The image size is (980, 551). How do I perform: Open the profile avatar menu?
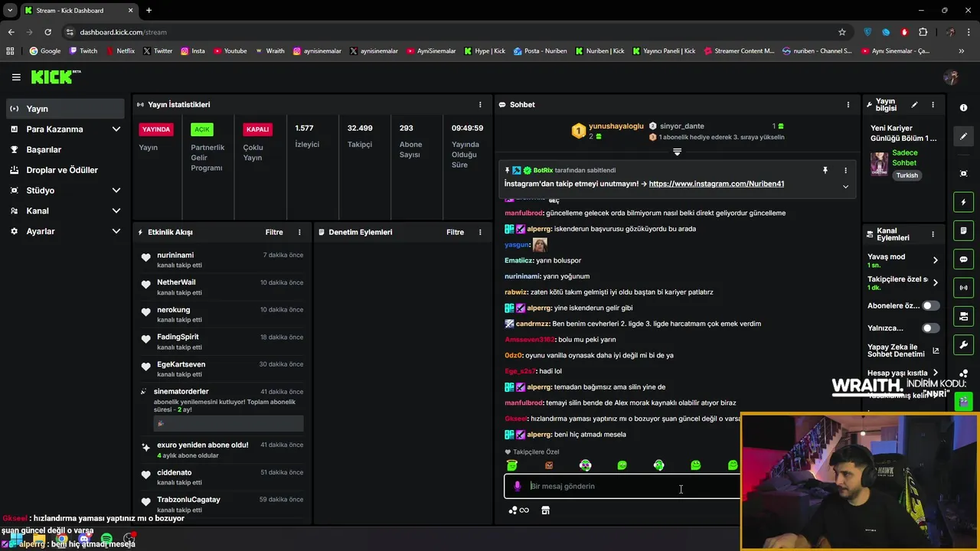pos(951,77)
